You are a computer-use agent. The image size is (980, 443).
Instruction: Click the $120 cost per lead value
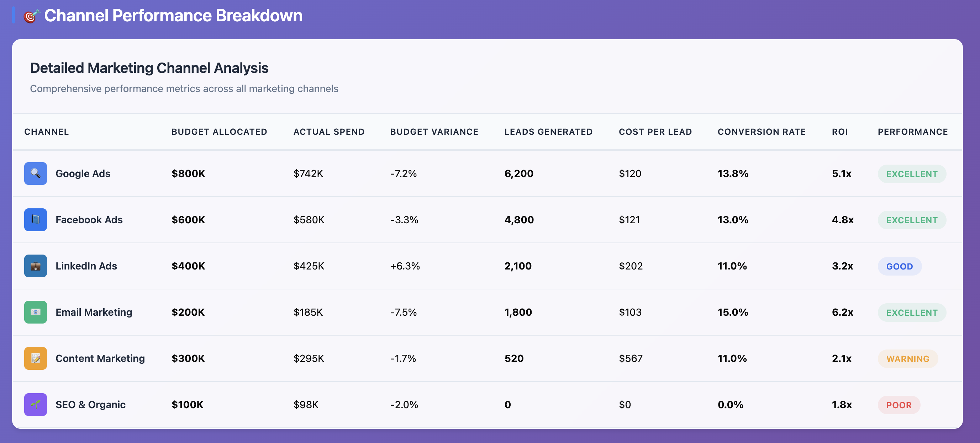(630, 174)
